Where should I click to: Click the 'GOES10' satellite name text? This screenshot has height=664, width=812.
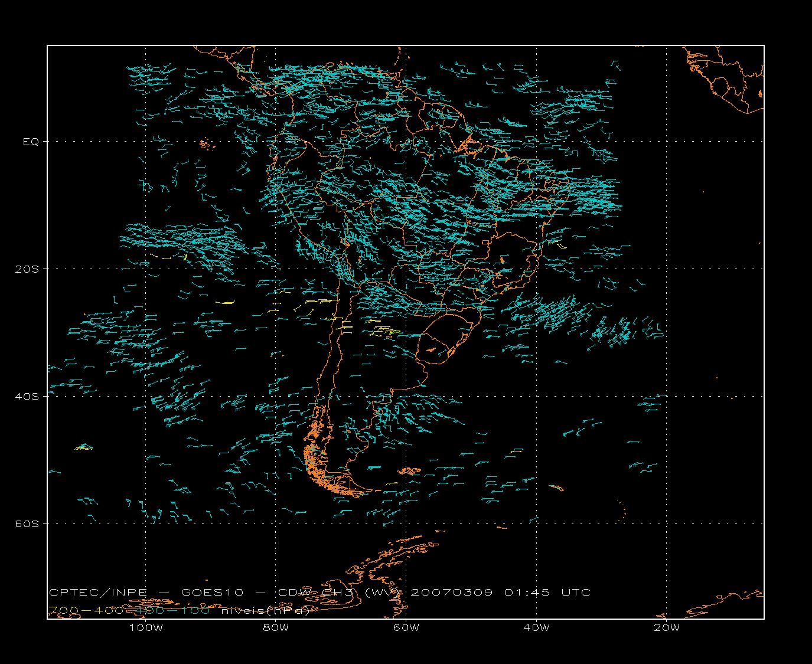[x=213, y=593]
